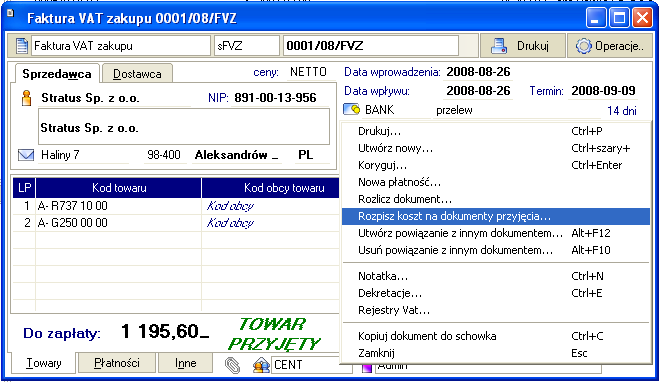
Task: Click the users icon beside CENT
Action: (x=261, y=365)
